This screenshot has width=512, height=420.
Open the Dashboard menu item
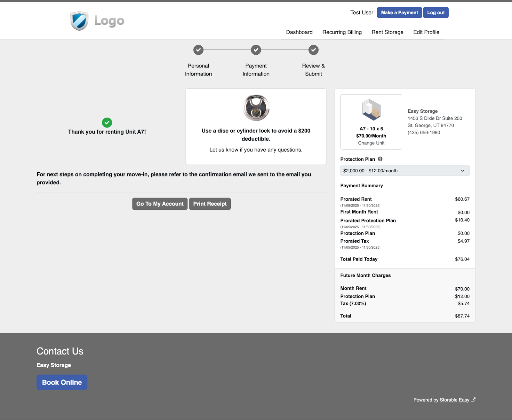(299, 32)
